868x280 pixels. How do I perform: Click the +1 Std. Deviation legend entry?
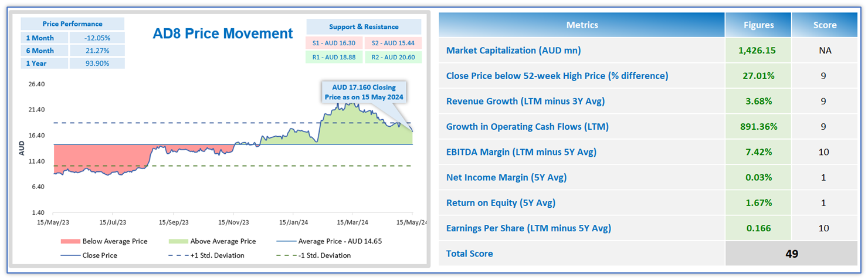tap(205, 255)
